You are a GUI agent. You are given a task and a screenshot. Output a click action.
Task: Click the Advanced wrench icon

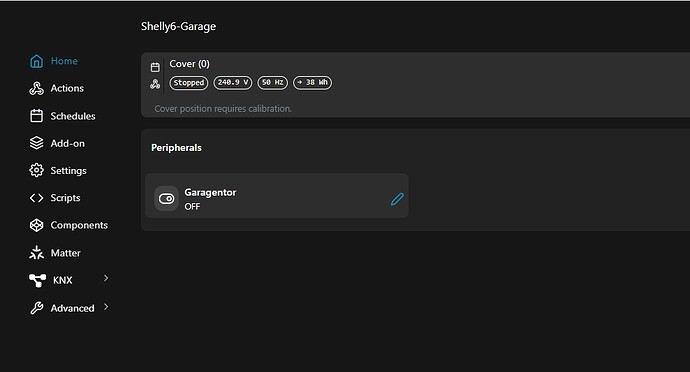pyautogui.click(x=37, y=308)
